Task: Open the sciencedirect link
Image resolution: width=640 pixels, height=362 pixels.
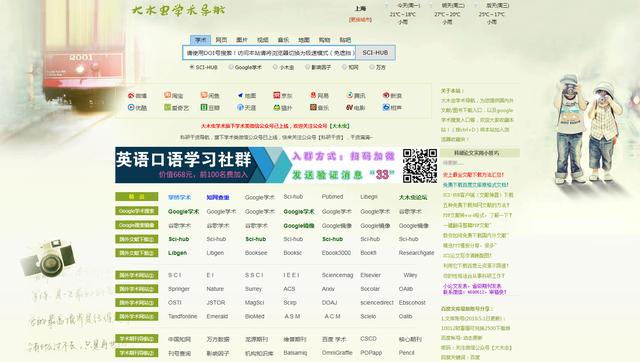Action: (377, 303)
